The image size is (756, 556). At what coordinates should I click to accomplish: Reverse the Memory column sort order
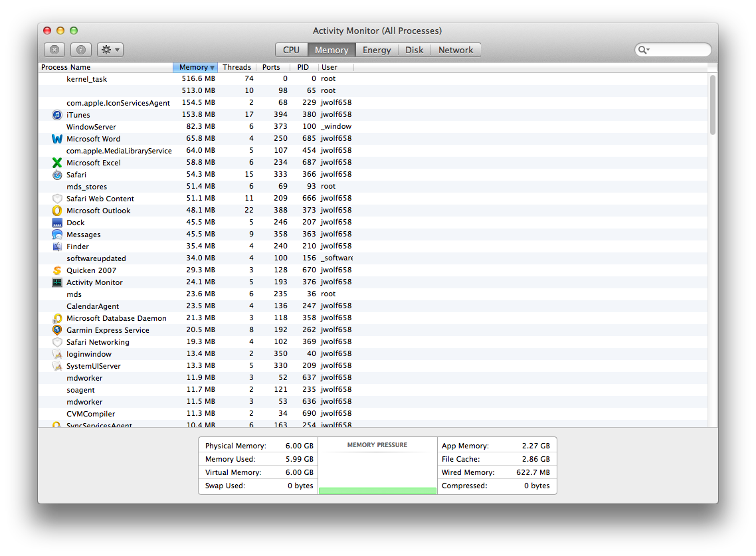point(196,68)
